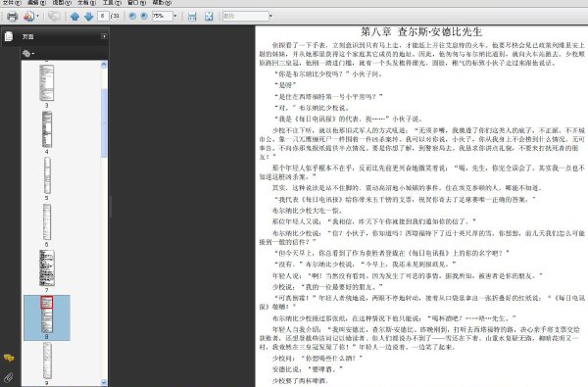
Task: Click the page number field showing 8
Action: [103, 16]
